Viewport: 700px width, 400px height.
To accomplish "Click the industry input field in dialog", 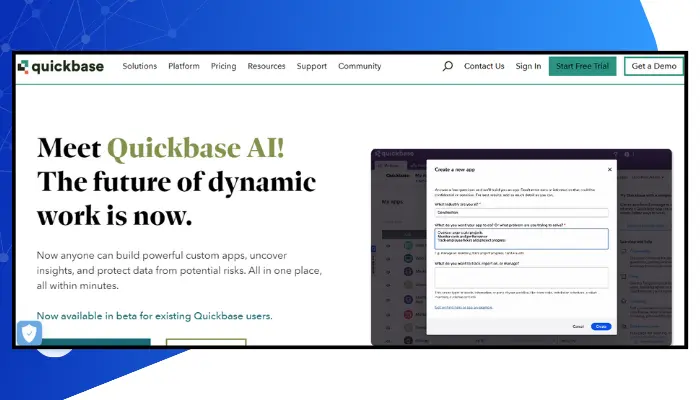I will click(x=521, y=212).
